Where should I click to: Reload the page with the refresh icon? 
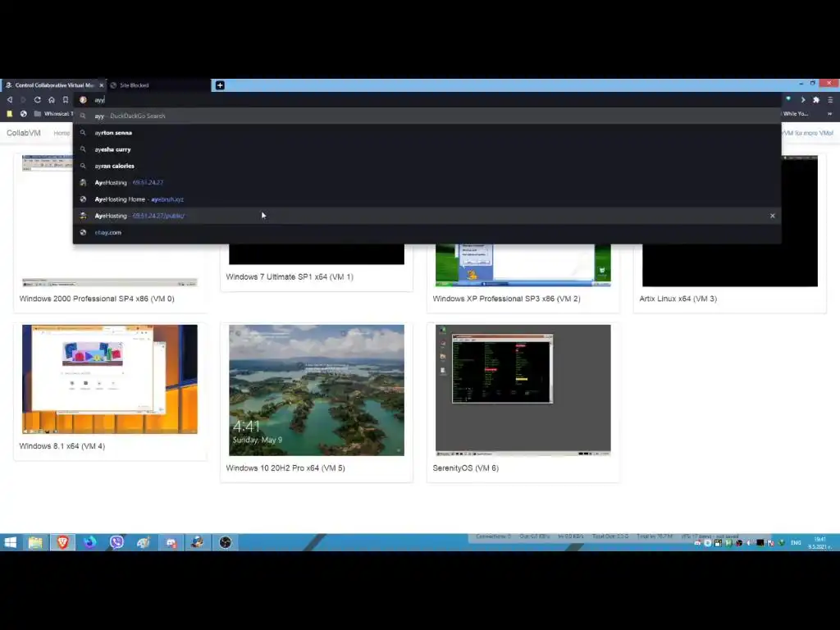[x=38, y=99]
